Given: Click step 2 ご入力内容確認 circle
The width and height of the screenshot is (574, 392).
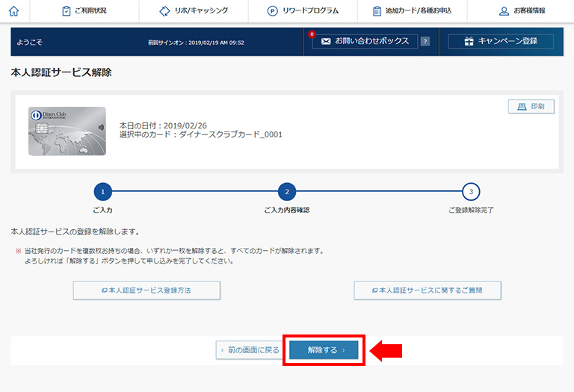Looking at the screenshot, I should tap(287, 192).
